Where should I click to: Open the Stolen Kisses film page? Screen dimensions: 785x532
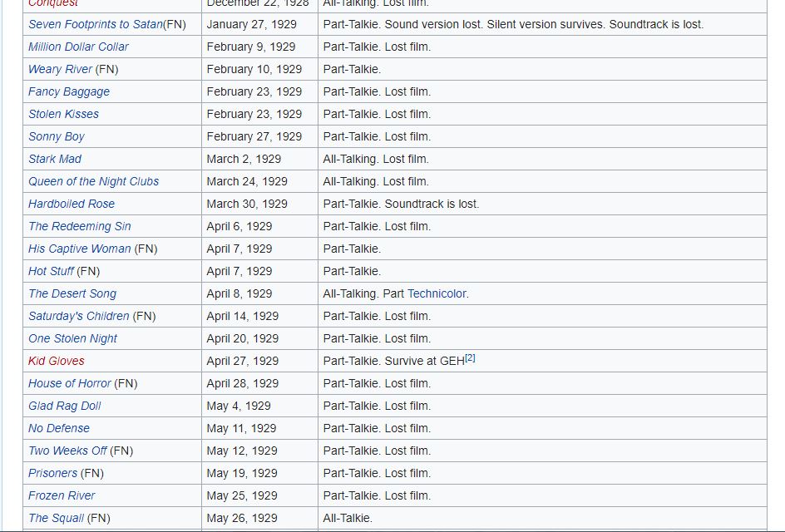coord(63,114)
